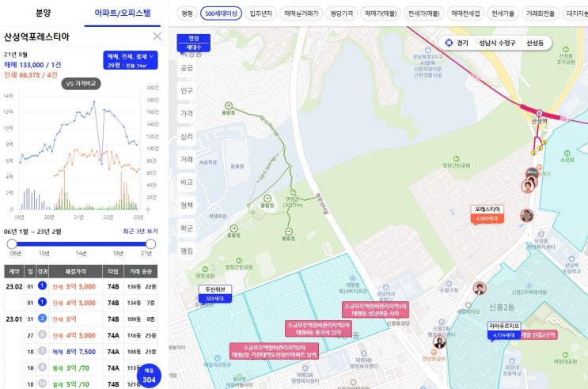Viewport: 588px width, 389px height.
Task: Open the 전세가율 filter dropdown
Action: tap(503, 13)
